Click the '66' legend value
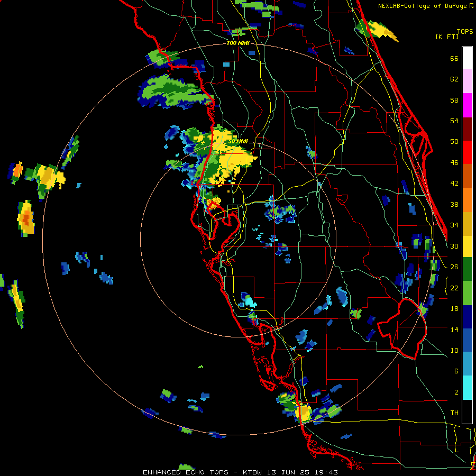The height and width of the screenshot is (476, 476). coord(454,59)
